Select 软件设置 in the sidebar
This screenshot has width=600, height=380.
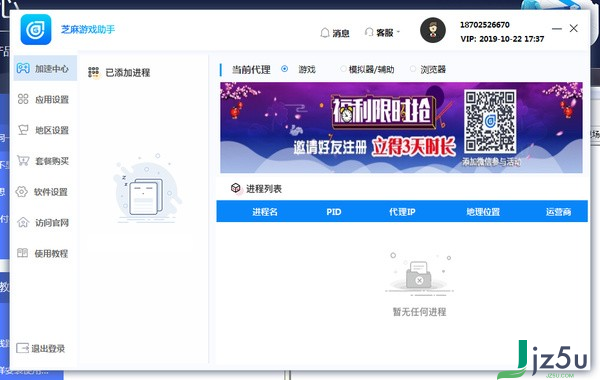pyautogui.click(x=45, y=192)
